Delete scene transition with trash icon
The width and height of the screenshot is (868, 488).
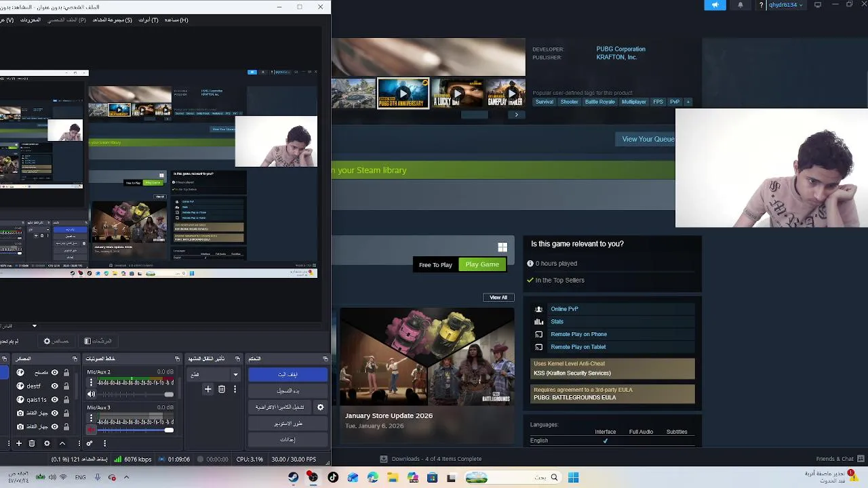(222, 389)
